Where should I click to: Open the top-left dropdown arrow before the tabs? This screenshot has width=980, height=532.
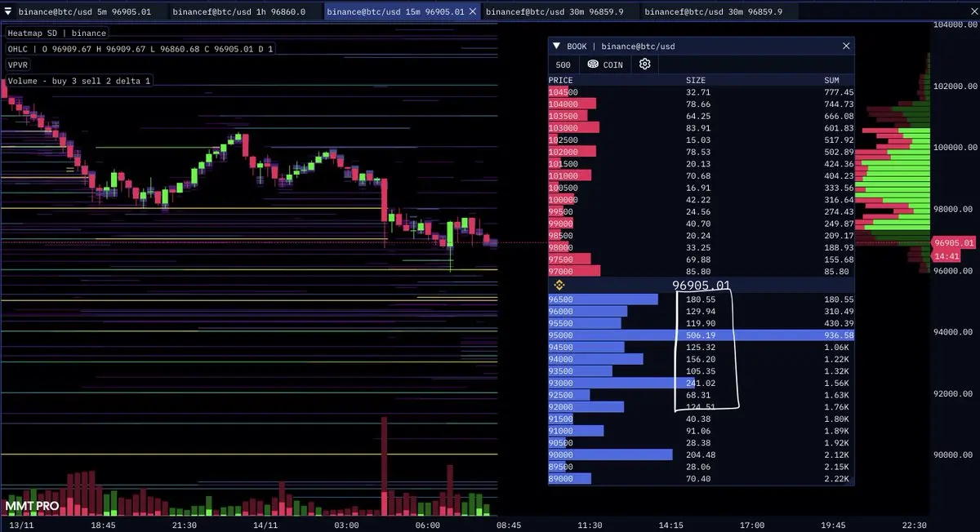pyautogui.click(x=8, y=11)
